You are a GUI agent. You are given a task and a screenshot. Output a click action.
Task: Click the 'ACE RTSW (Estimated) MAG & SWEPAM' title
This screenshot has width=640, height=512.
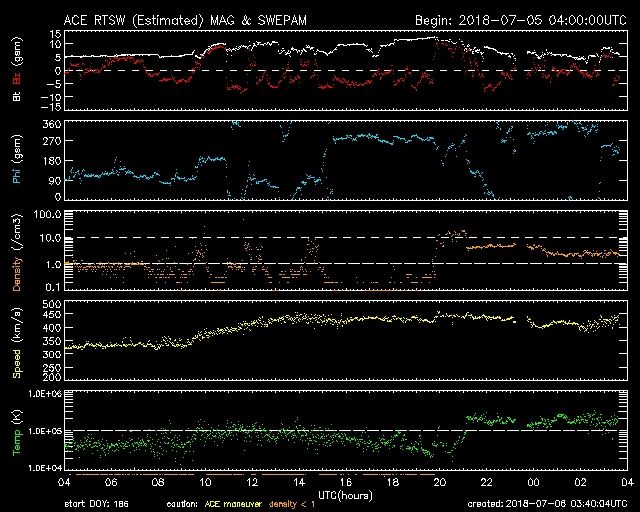(185, 20)
